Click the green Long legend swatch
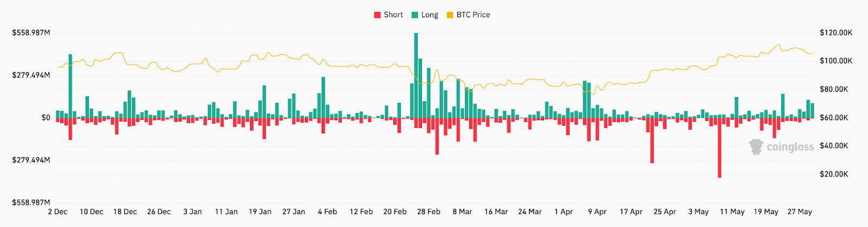This screenshot has width=868, height=227. point(415,15)
